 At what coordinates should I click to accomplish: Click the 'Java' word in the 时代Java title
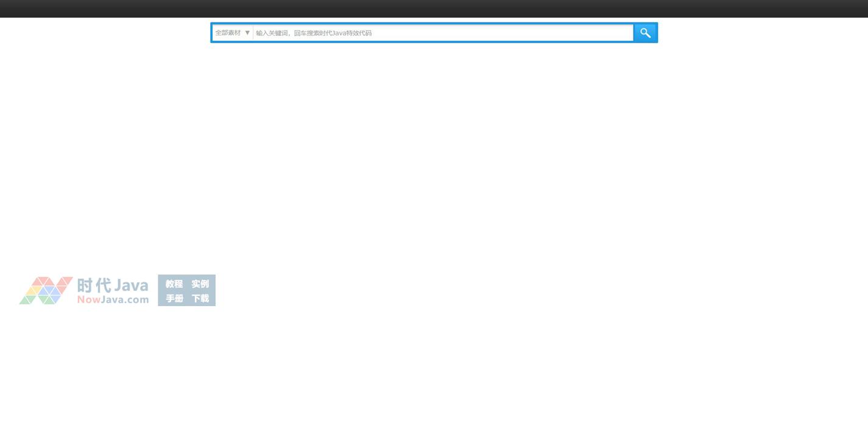[132, 285]
